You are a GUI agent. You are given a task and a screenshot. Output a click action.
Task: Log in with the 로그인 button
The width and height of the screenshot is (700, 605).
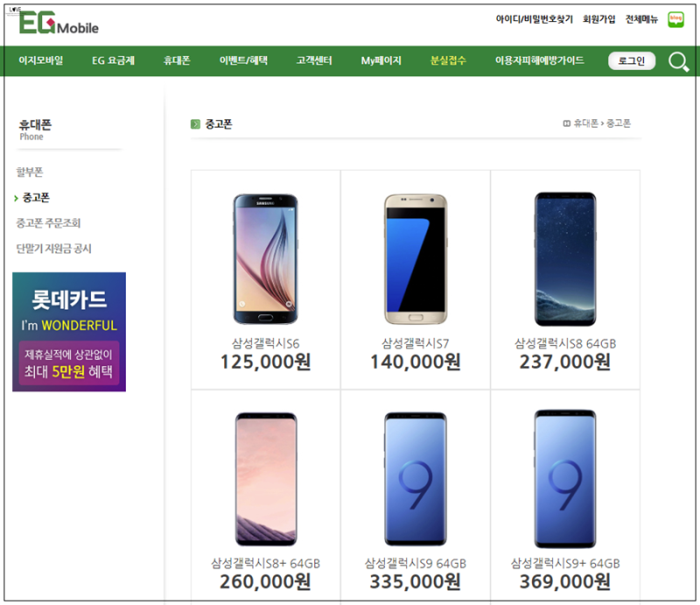632,60
